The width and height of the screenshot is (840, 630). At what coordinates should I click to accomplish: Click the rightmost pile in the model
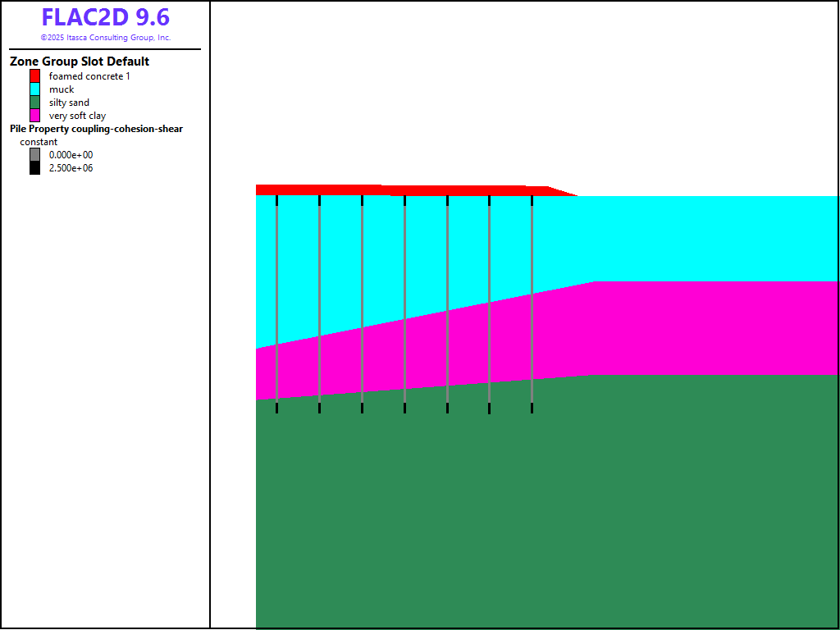(x=532, y=304)
